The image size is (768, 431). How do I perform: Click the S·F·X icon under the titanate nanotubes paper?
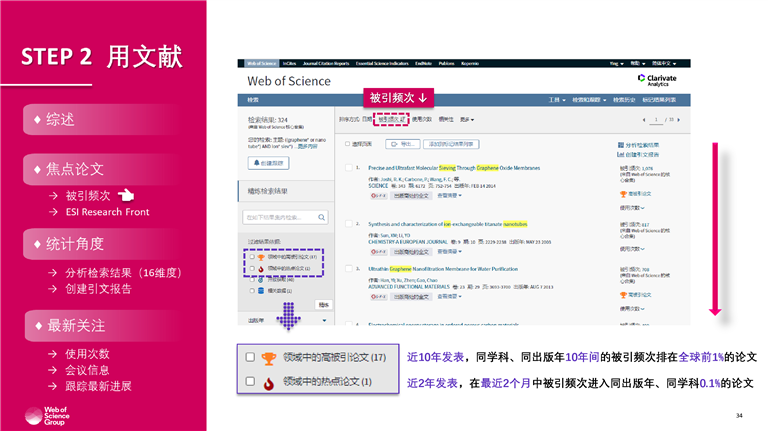point(378,252)
